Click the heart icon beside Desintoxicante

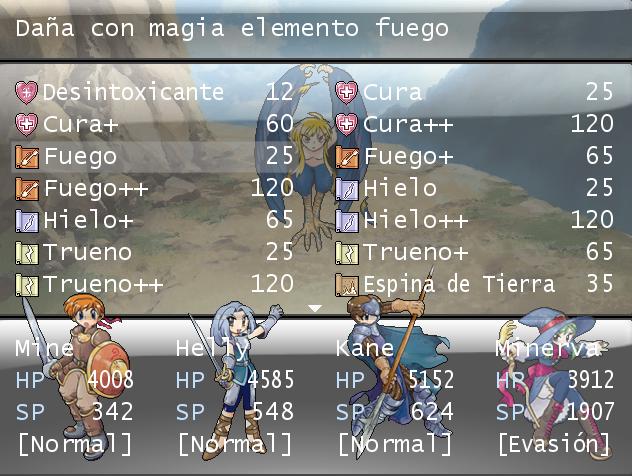(27, 92)
